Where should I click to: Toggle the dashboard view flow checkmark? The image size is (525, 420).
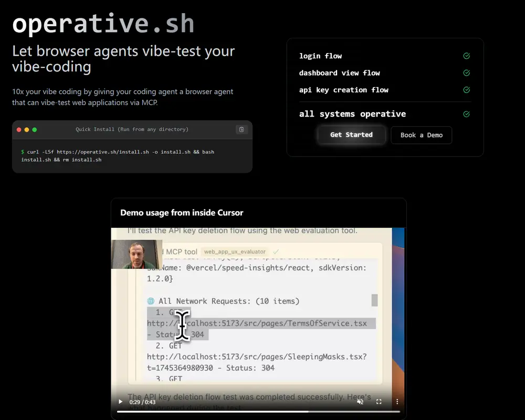[x=466, y=73]
